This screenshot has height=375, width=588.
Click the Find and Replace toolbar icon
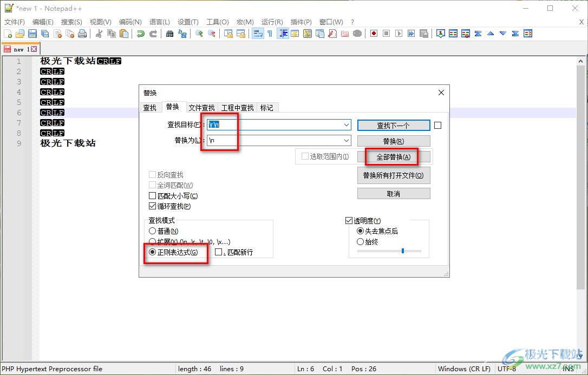tap(182, 34)
